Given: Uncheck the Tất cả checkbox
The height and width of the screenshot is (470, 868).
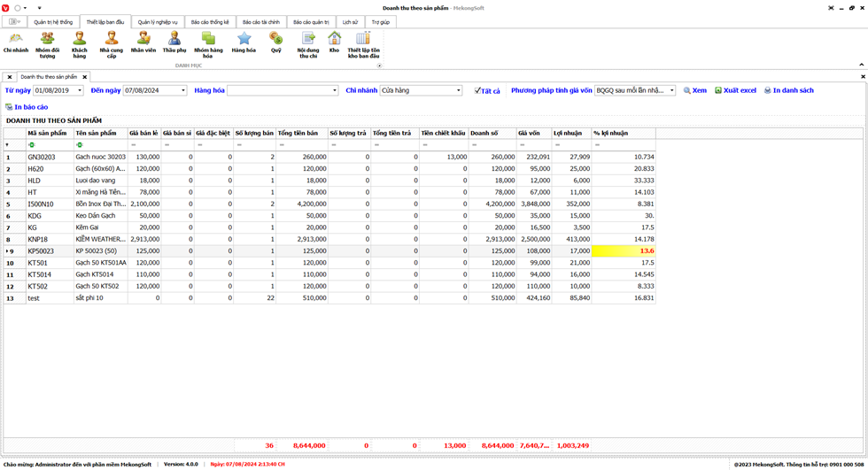Looking at the screenshot, I should (477, 90).
